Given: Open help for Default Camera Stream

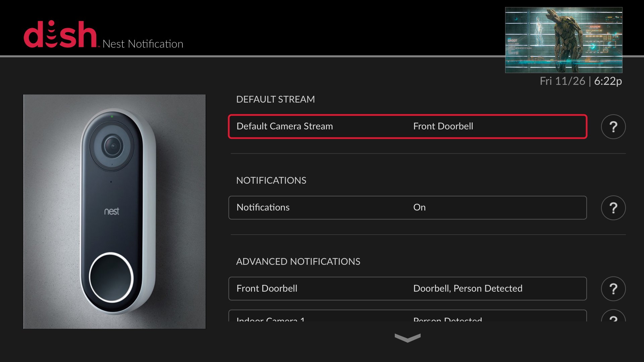Looking at the screenshot, I should [x=613, y=127].
